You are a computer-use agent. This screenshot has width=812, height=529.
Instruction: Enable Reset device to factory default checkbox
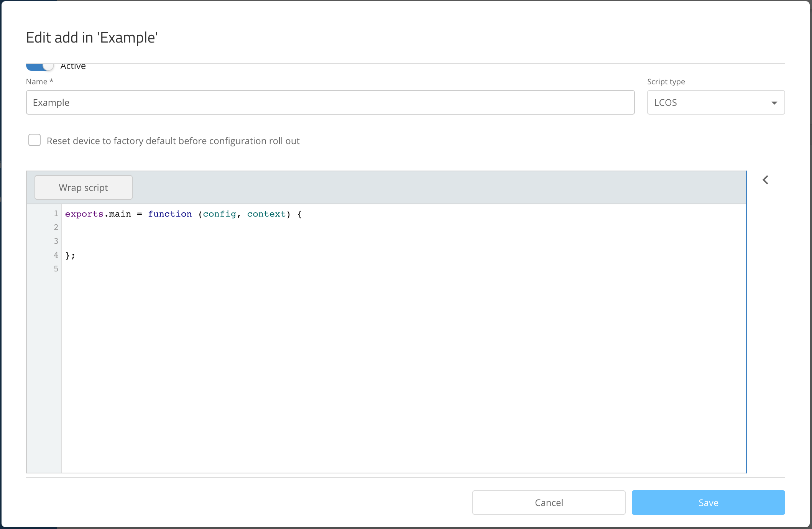tap(35, 140)
